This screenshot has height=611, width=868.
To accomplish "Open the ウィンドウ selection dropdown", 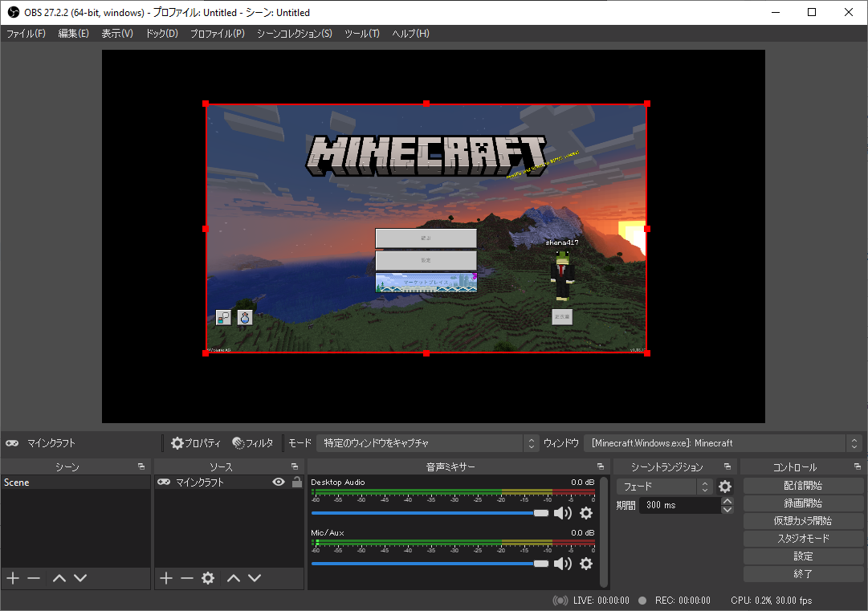I will [723, 443].
